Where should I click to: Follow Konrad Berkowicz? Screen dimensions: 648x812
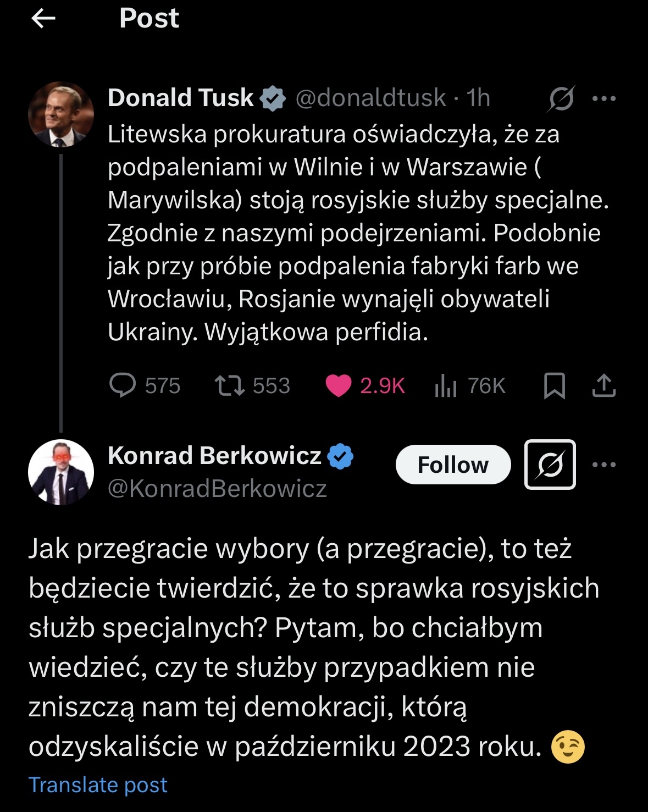(453, 465)
